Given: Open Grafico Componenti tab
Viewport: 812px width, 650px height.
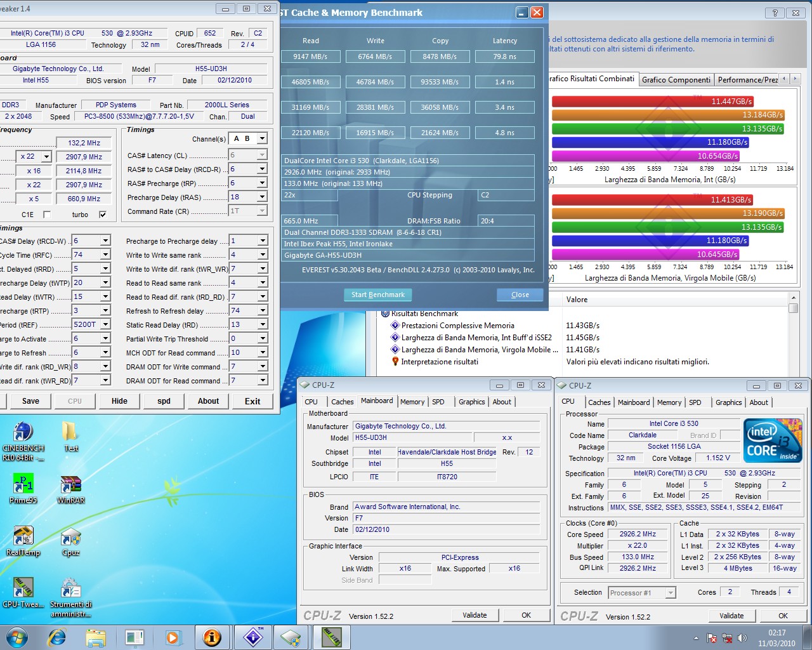Looking at the screenshot, I should point(676,80).
